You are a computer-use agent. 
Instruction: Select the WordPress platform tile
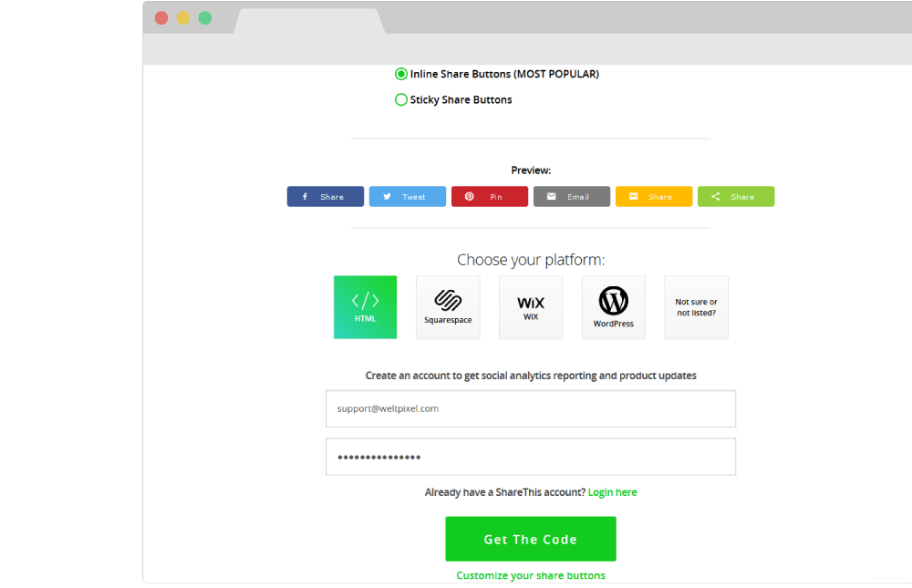613,307
